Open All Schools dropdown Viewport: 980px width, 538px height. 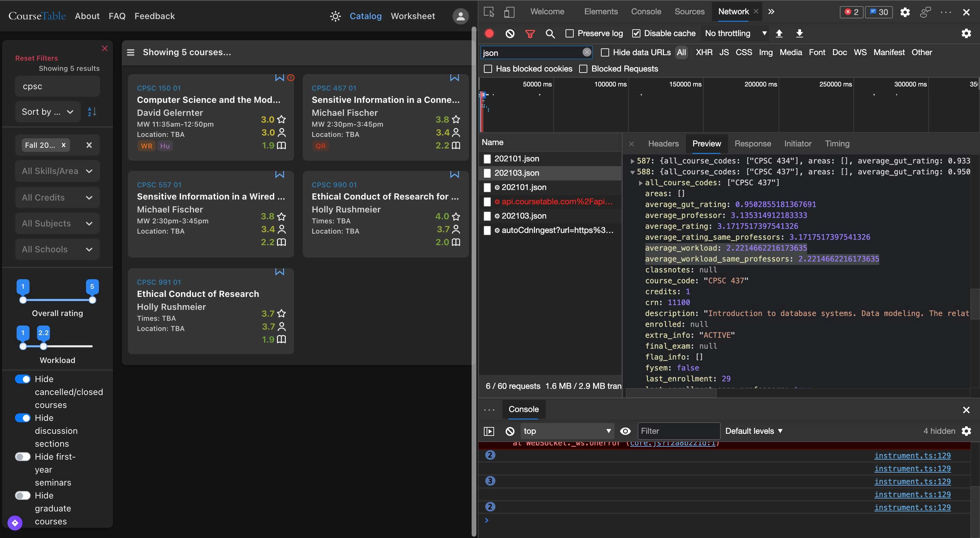click(58, 249)
